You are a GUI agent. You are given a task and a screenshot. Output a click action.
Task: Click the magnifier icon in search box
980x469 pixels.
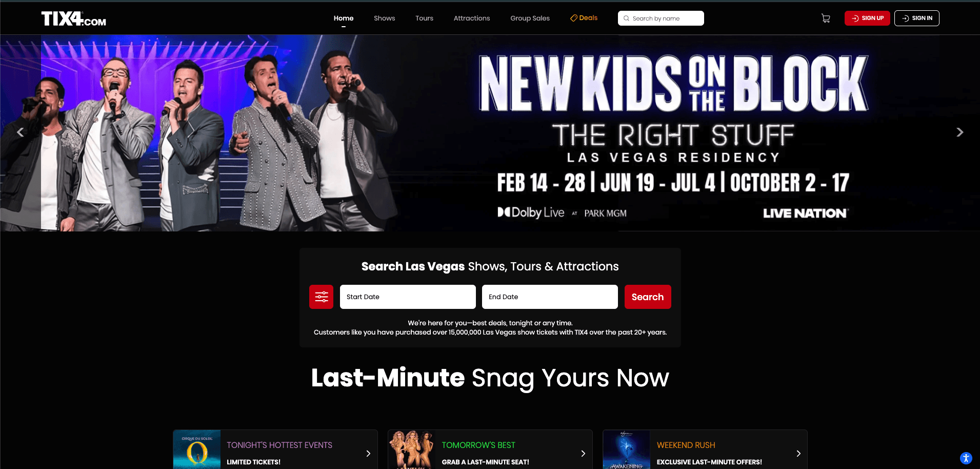click(x=626, y=18)
